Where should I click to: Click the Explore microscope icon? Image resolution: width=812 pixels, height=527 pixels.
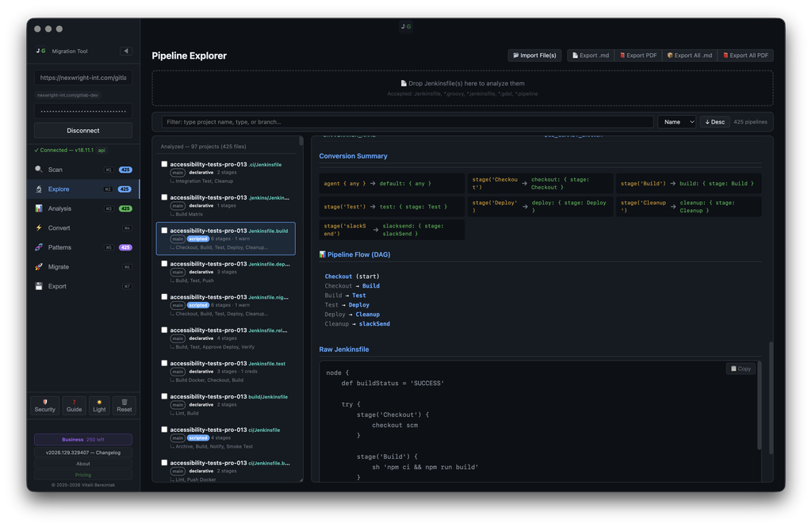click(39, 189)
